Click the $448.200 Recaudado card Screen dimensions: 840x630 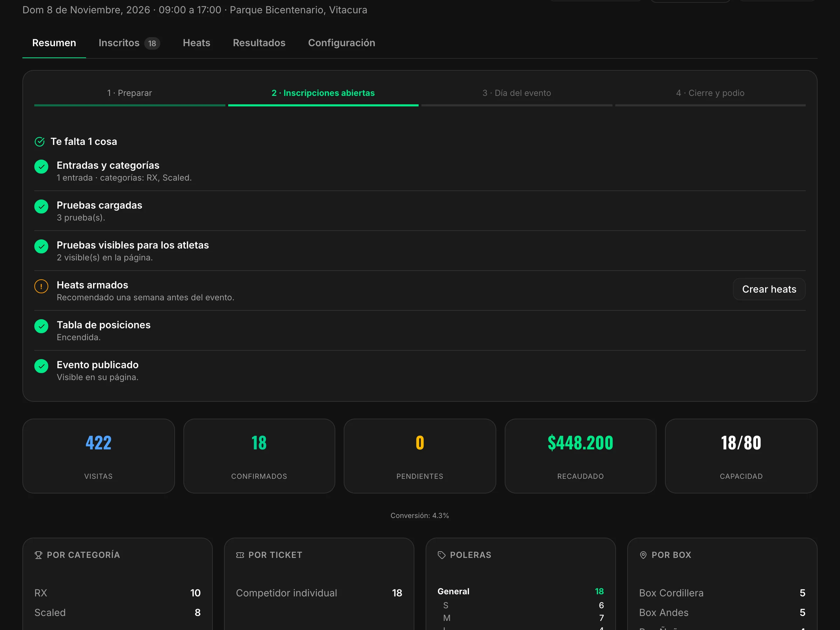(581, 456)
